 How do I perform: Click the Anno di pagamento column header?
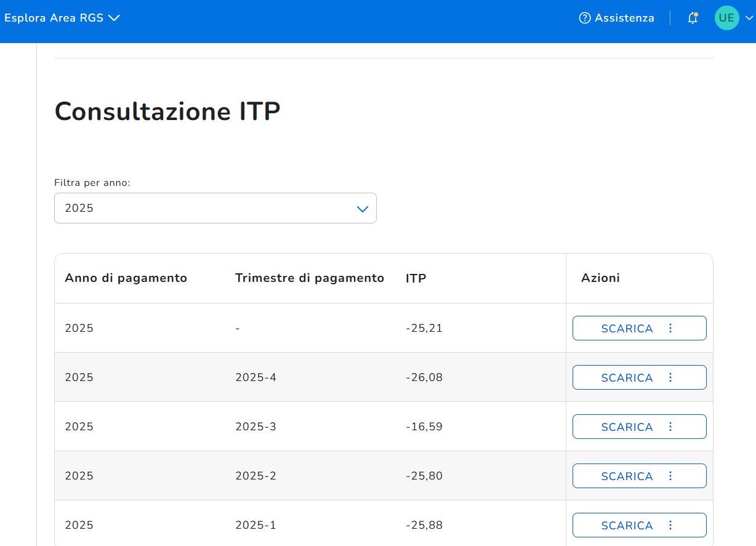click(x=126, y=278)
